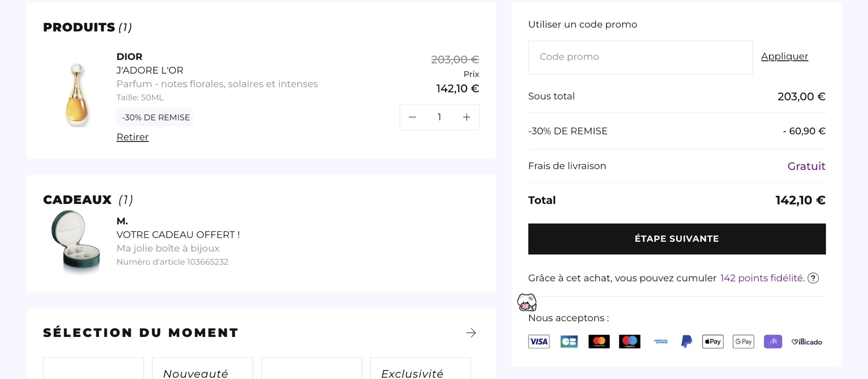Apply the promo code with Appliquer
868x379 pixels.
click(x=785, y=56)
